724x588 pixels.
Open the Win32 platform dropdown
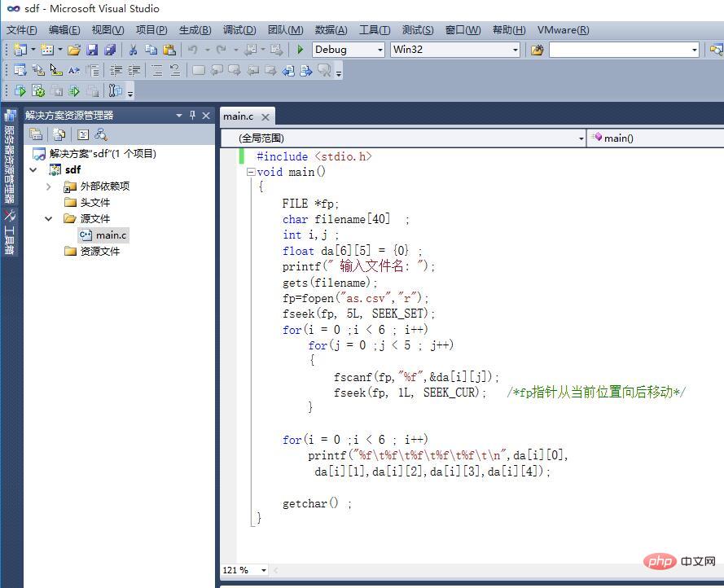[x=516, y=50]
